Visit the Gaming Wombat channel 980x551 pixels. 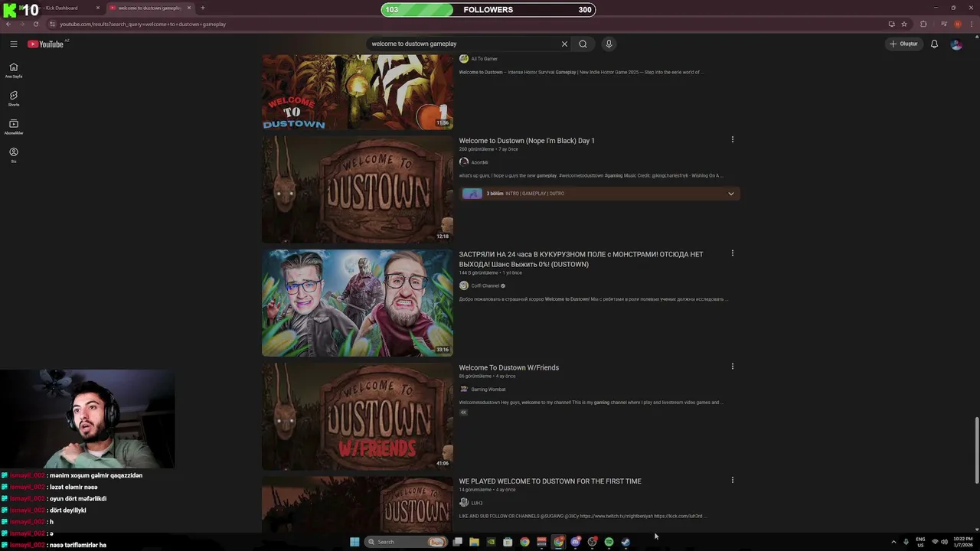488,390
